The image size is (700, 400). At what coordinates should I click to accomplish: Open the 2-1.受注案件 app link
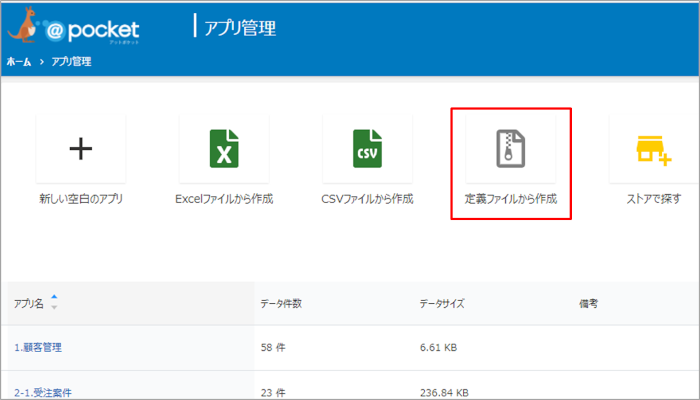coord(43,392)
